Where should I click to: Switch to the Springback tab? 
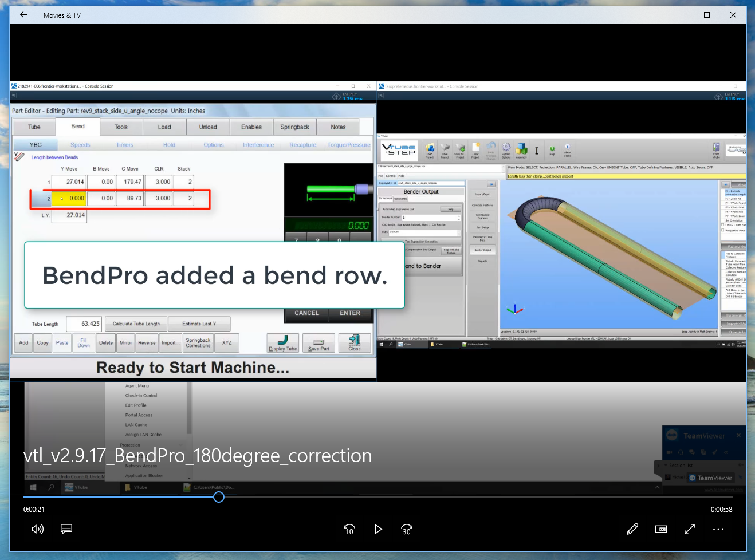coord(294,127)
